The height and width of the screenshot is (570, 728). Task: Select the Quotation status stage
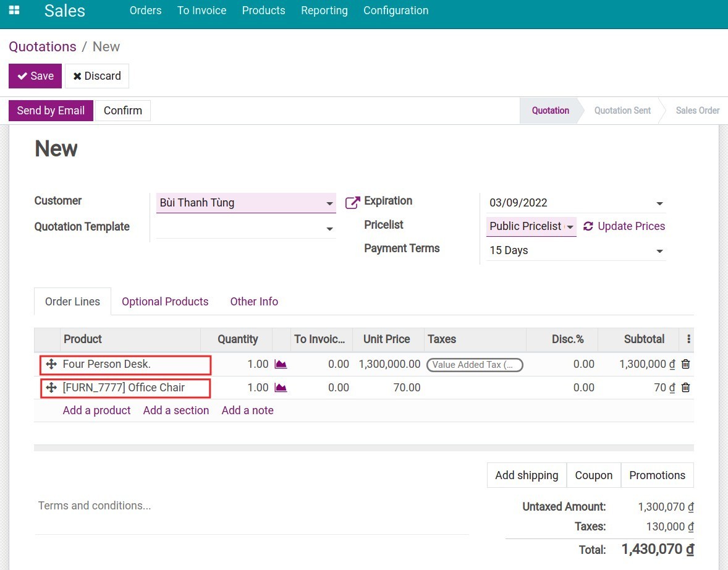550,111
